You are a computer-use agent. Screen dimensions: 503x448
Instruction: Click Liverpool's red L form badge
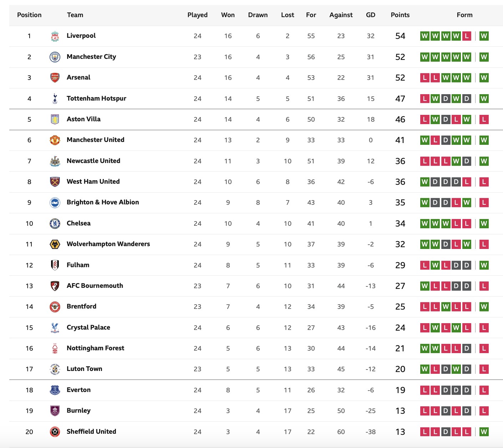pyautogui.click(x=467, y=36)
